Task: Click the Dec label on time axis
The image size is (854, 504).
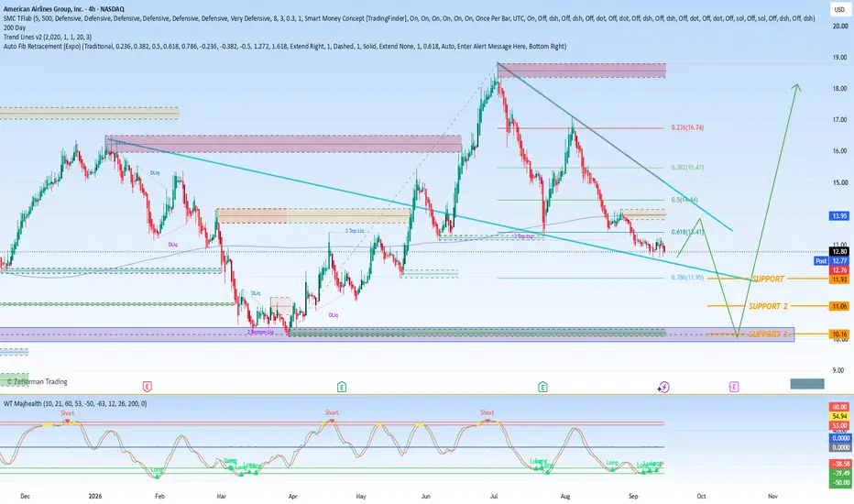Action: point(25,496)
